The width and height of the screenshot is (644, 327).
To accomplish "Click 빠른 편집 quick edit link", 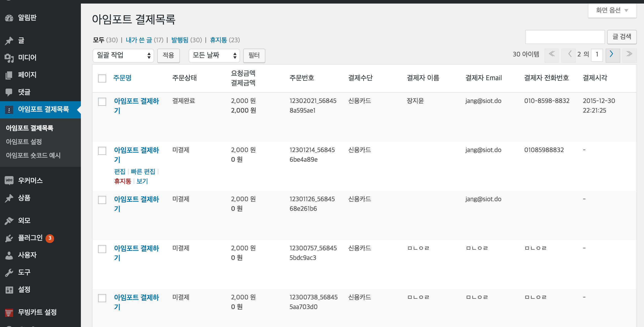I will tap(143, 172).
